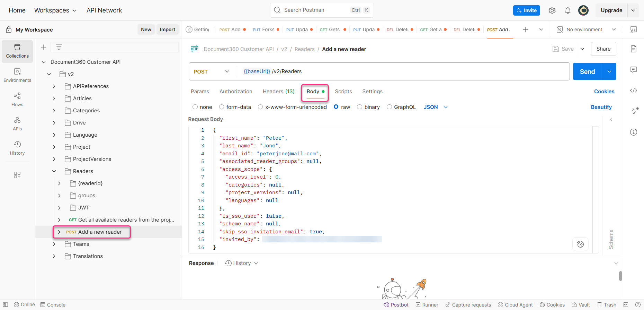
Task: Open the comments icon in right sidebar
Action: click(x=634, y=70)
